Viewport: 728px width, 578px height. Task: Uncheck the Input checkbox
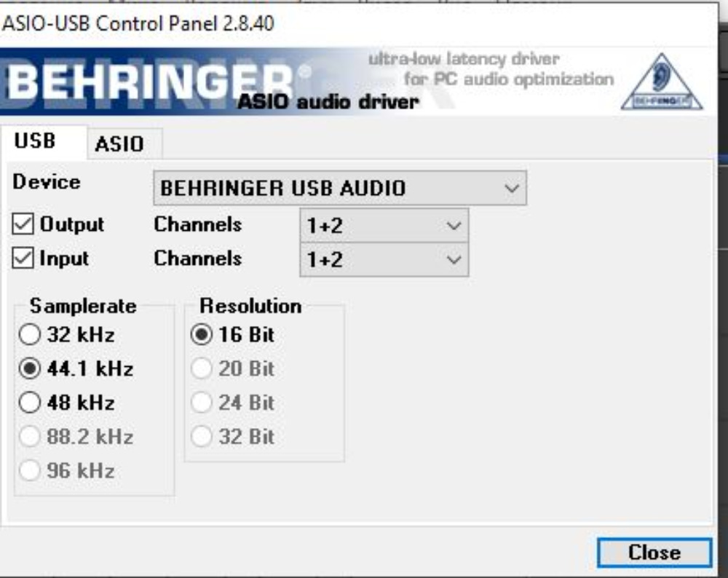tap(23, 258)
